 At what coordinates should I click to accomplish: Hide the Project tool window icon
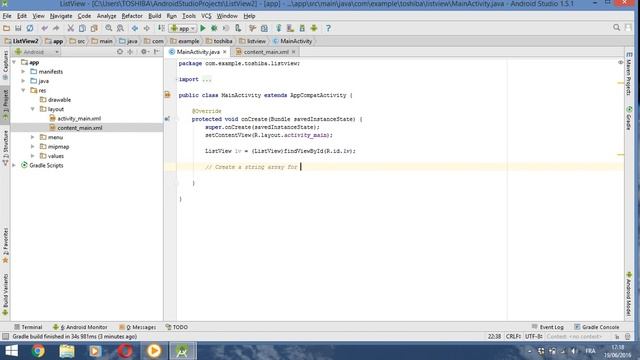click(x=156, y=52)
